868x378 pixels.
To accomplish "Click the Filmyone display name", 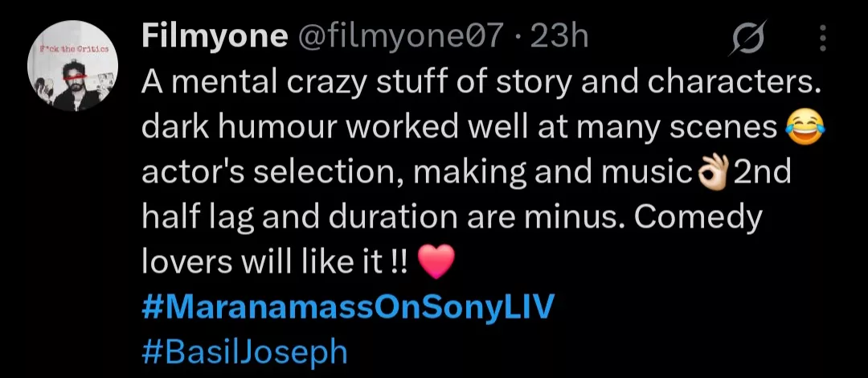I will (x=215, y=36).
